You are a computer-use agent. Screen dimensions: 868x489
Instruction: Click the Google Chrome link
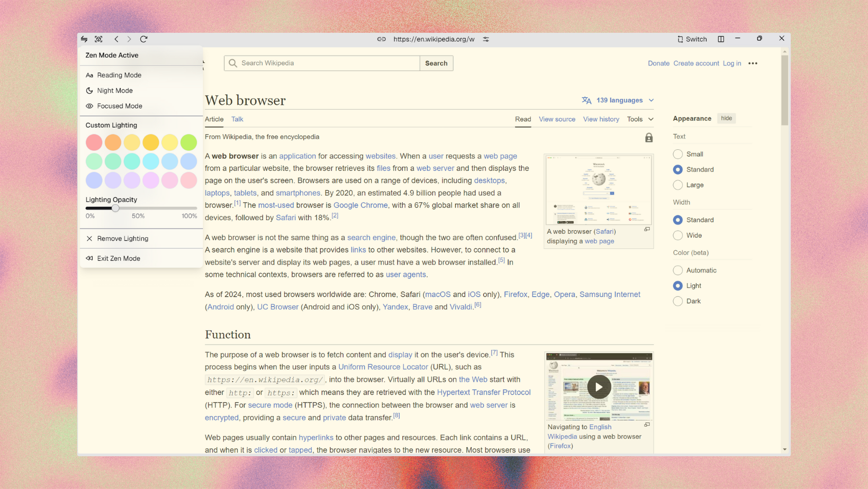[x=360, y=205]
